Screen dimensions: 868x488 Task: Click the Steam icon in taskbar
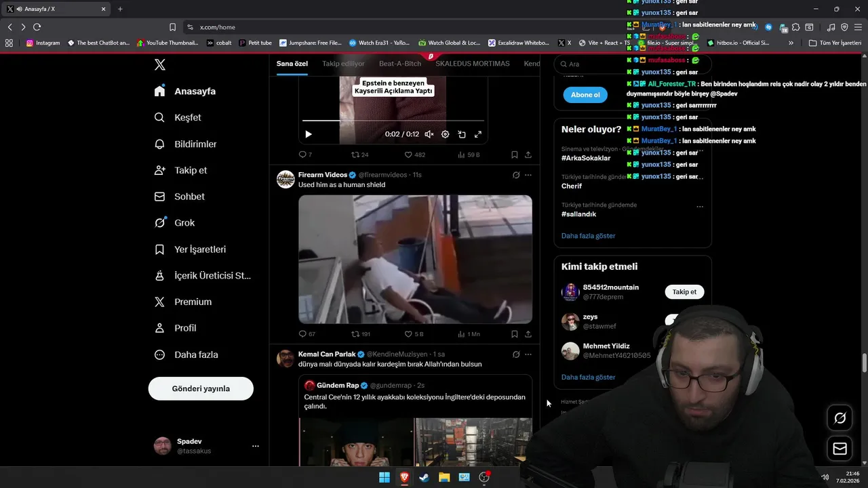point(424,477)
